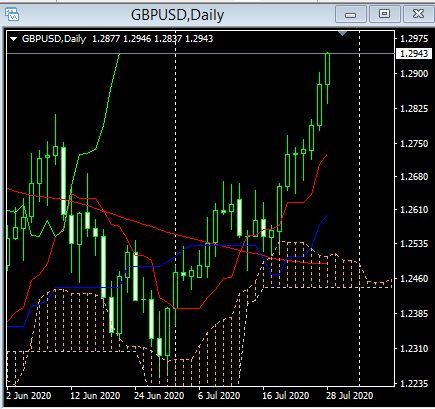Click the 1.2943 current price label
Screen dimensions: 435x409
[414, 53]
